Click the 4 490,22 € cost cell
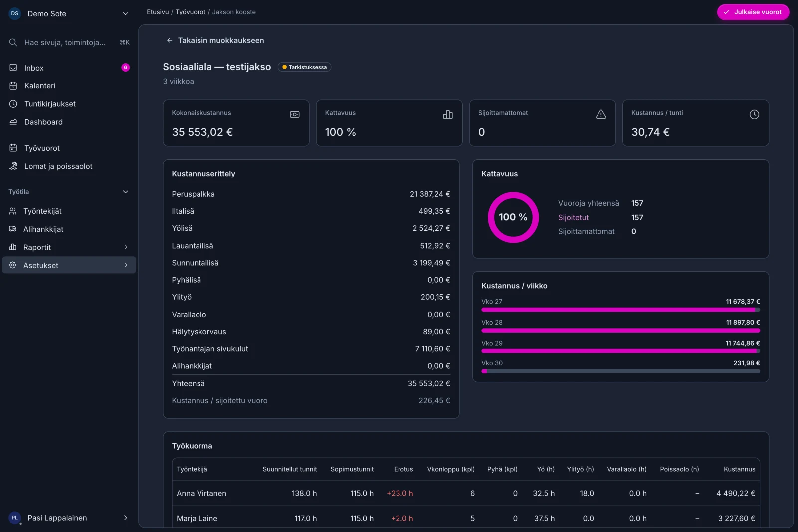Screen dimensions: 798x532 (x=736, y=493)
